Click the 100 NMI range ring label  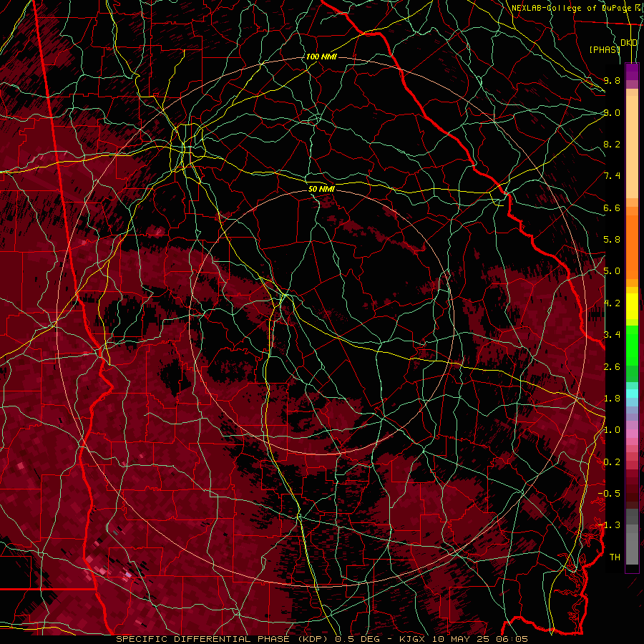[321, 57]
